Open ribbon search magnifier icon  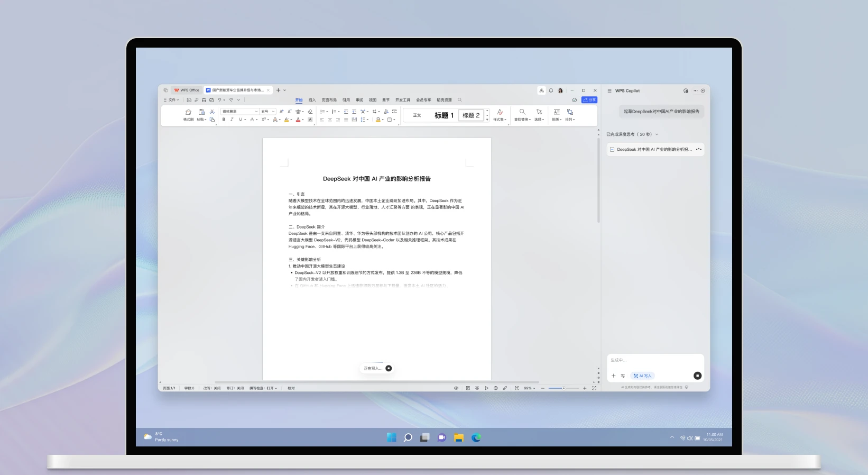click(460, 100)
